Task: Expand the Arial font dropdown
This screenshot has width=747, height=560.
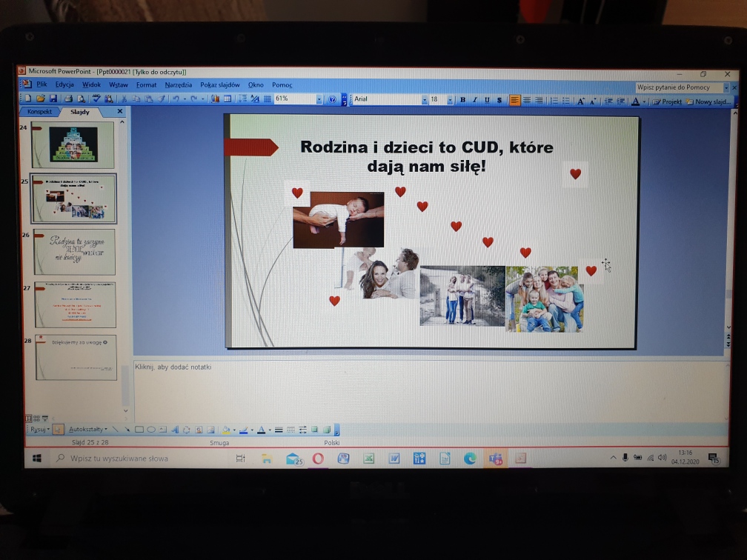Action: pos(424,100)
